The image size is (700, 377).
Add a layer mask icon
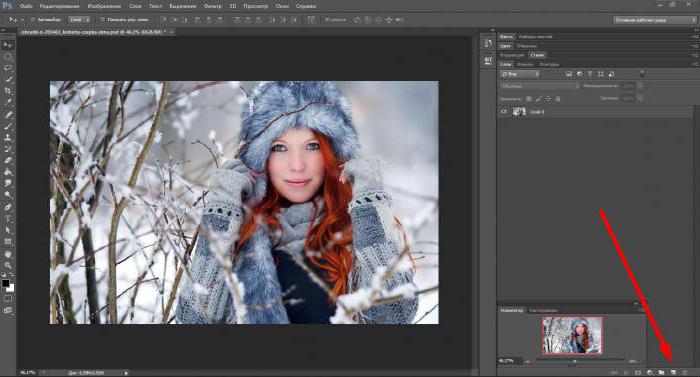click(638, 372)
